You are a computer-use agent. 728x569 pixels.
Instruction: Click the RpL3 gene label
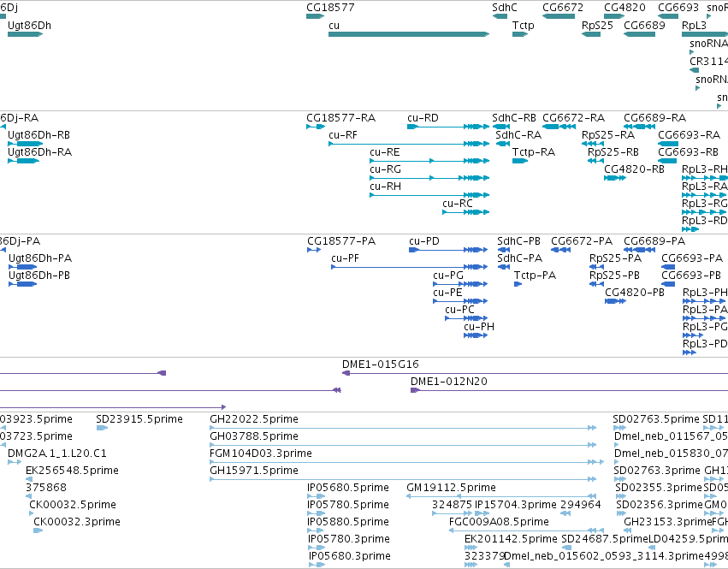coord(694,26)
